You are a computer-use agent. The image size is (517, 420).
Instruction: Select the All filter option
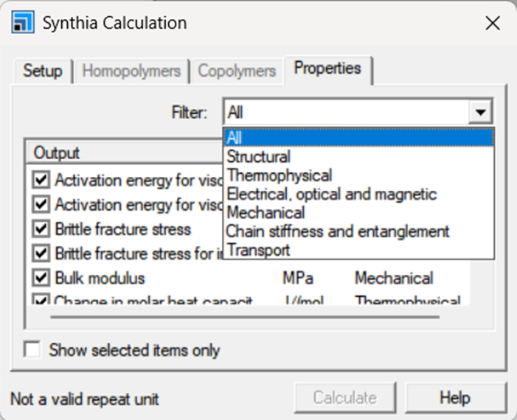pos(235,138)
